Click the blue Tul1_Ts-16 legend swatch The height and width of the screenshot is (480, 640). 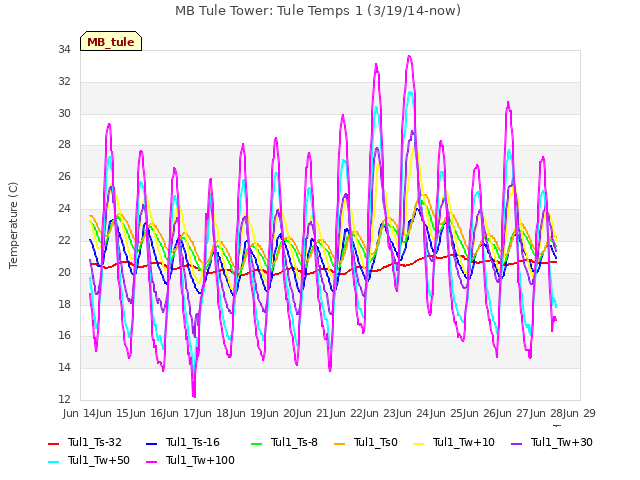151,444
